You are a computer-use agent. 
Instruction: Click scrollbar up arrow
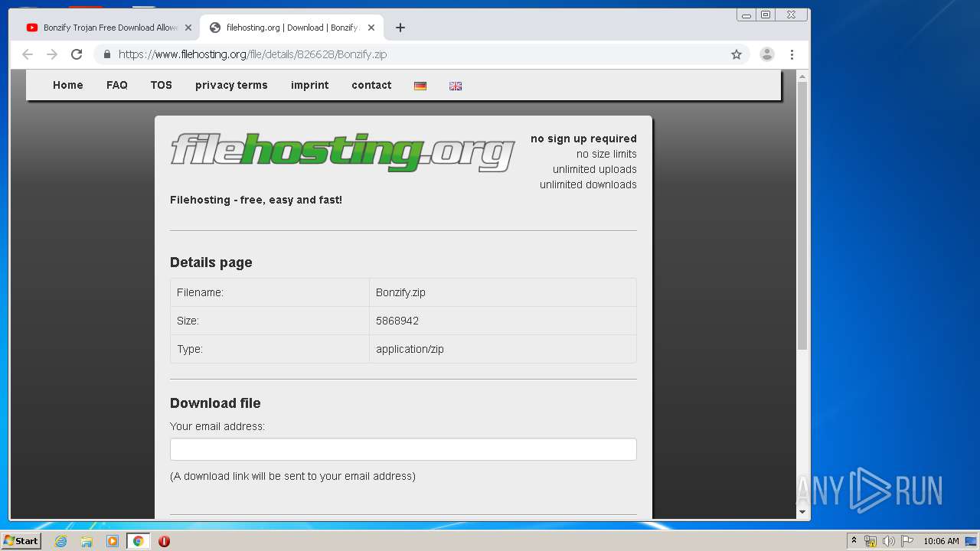tap(802, 76)
